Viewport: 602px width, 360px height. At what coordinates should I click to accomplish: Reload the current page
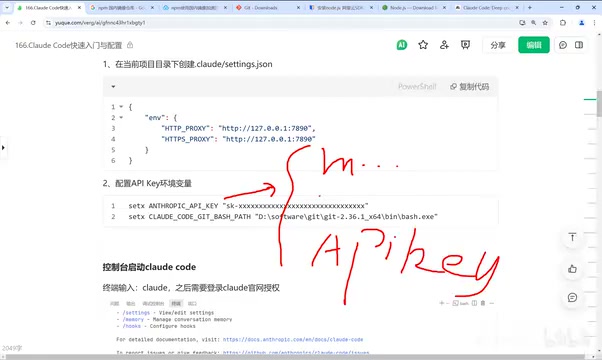point(33,23)
